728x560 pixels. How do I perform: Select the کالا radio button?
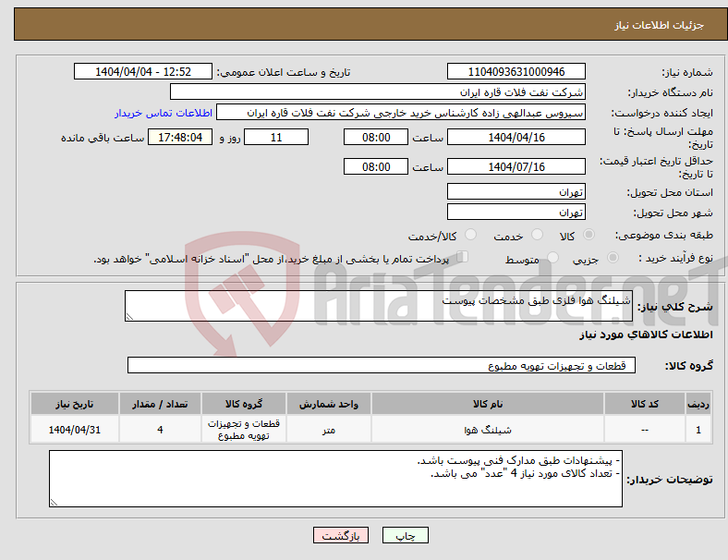pyautogui.click(x=588, y=235)
